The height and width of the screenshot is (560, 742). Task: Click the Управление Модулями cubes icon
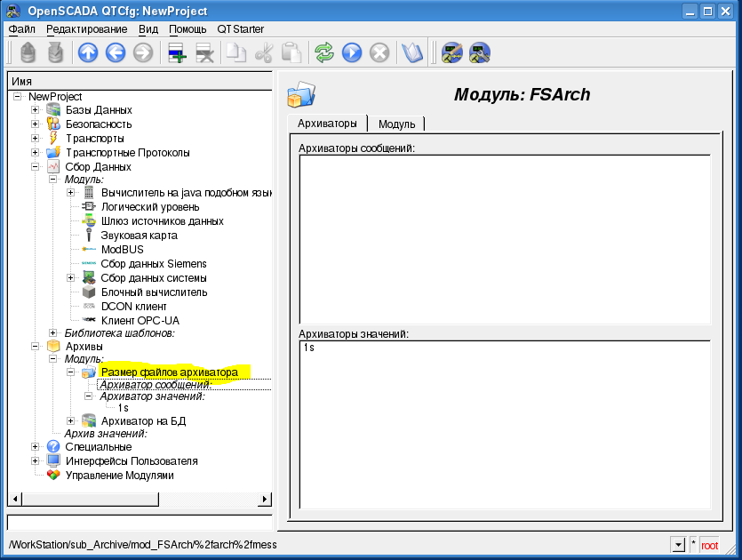[x=53, y=476]
